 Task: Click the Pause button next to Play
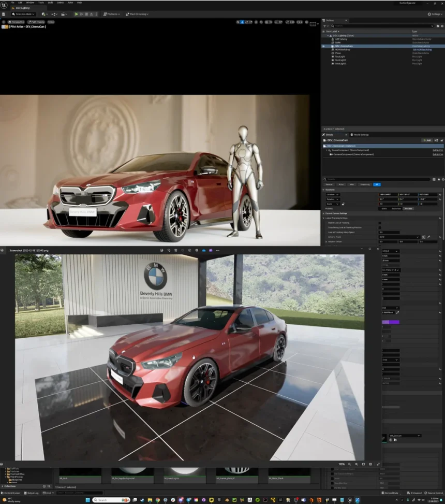pos(82,14)
